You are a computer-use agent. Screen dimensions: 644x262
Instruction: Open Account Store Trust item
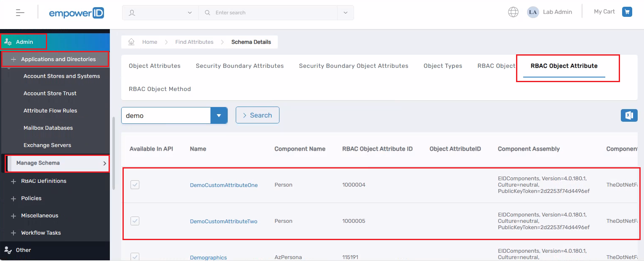[x=50, y=94]
